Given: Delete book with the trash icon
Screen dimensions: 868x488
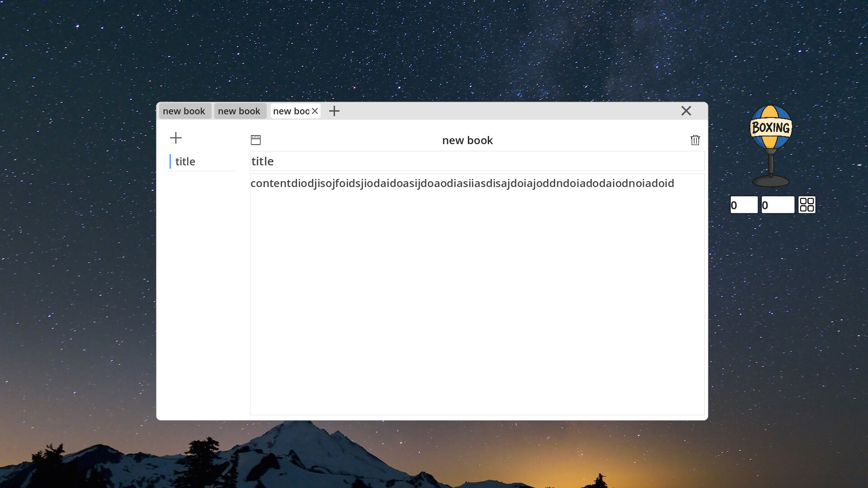Looking at the screenshot, I should (695, 140).
